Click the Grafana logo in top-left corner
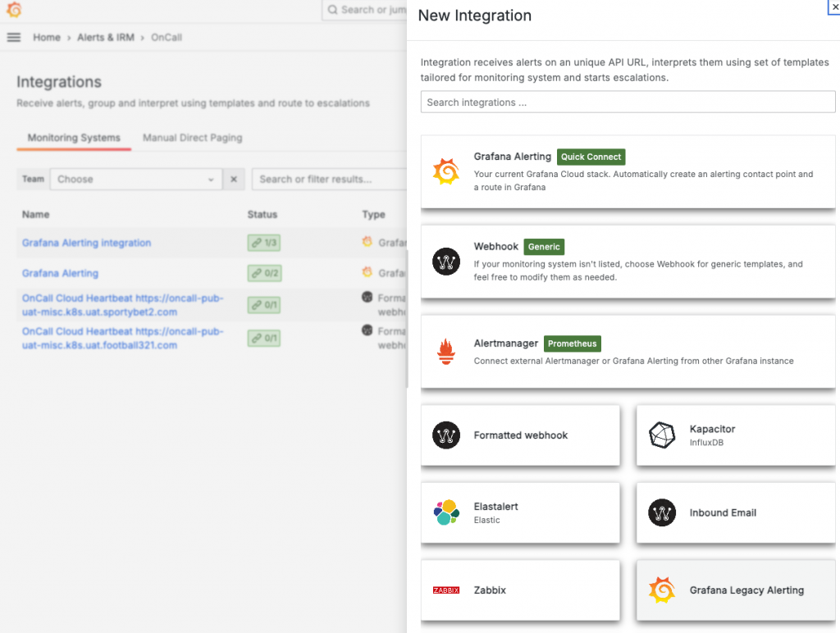The image size is (840, 633). pos(15,9)
